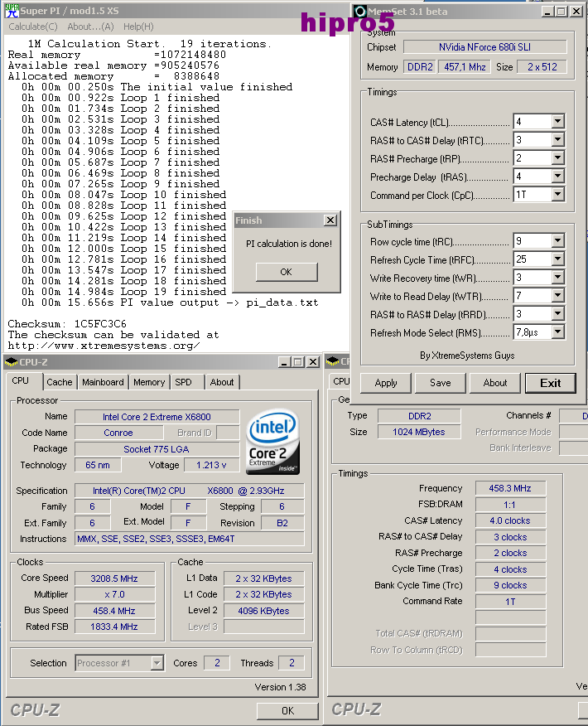Viewport: 588px width, 726px height.
Task: Click the Cores count field
Action: [x=217, y=663]
